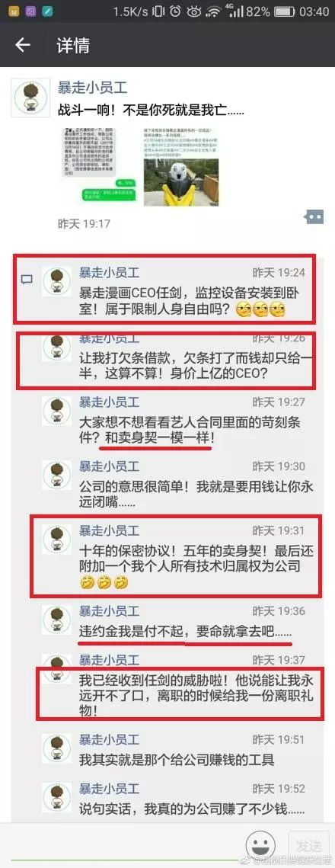The width and height of the screenshot is (335, 868).
Task: Open the emoji smiley picker
Action: point(260,844)
